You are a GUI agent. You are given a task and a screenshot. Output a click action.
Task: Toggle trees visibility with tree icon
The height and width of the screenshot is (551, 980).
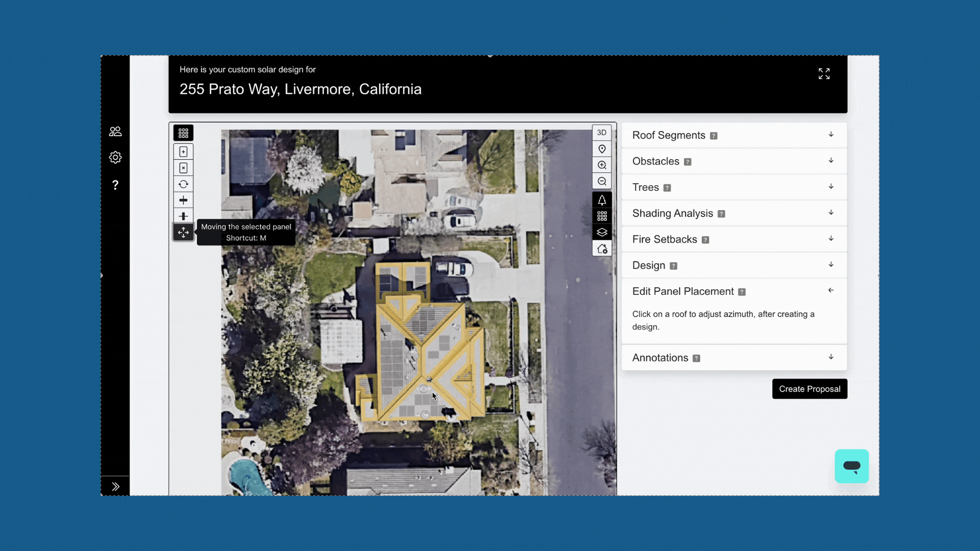point(602,200)
